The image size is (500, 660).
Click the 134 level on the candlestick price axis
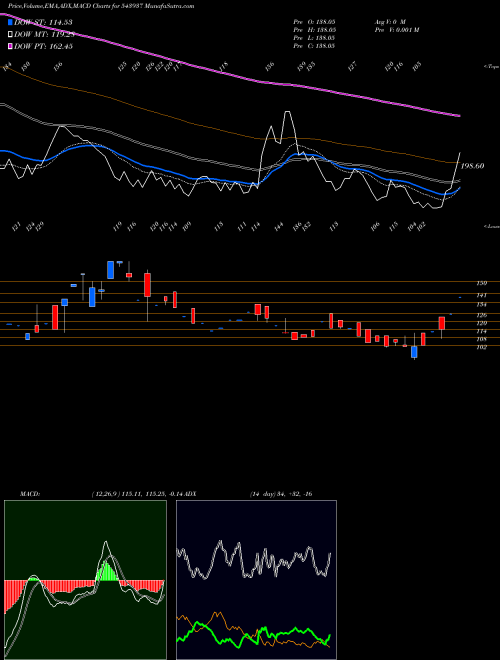(481, 304)
